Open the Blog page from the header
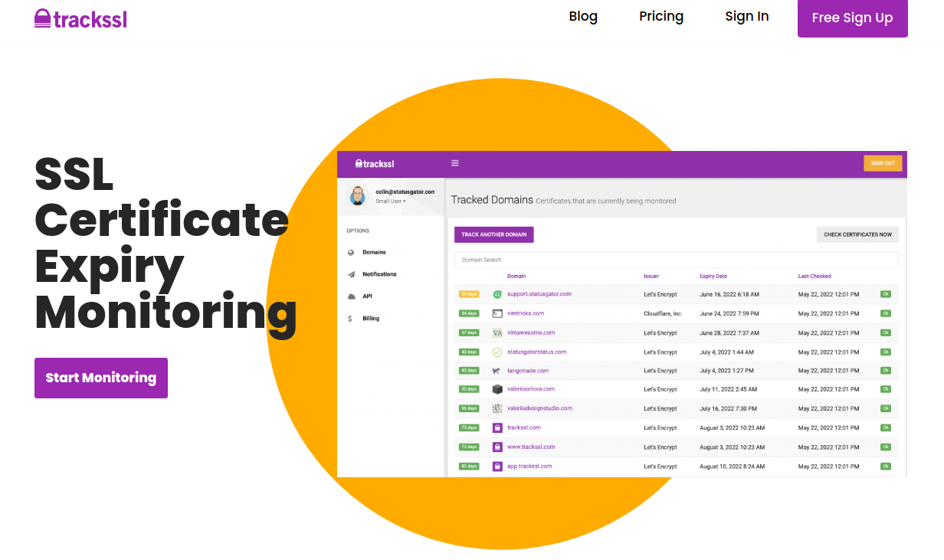Image resolution: width=944 pixels, height=560 pixels. click(x=583, y=16)
